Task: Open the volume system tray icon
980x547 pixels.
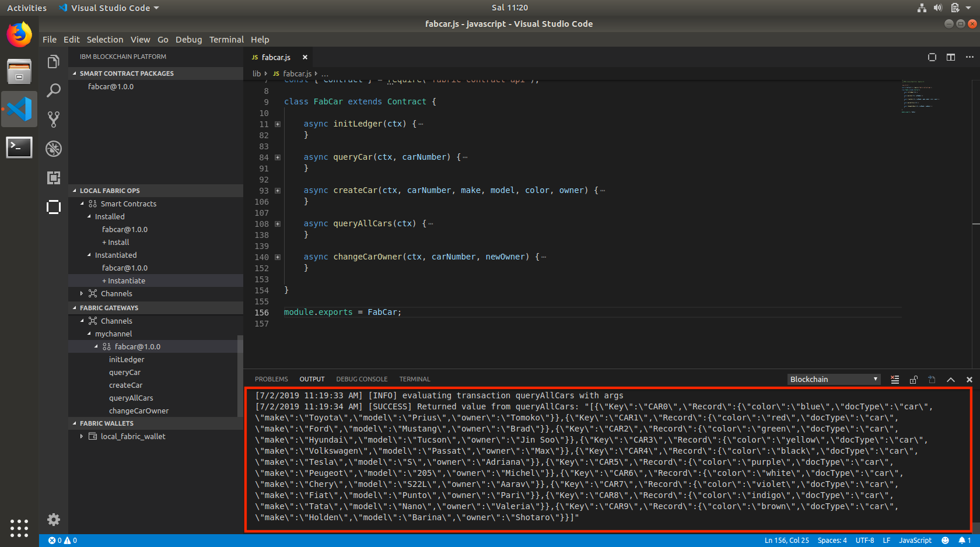Action: click(937, 8)
